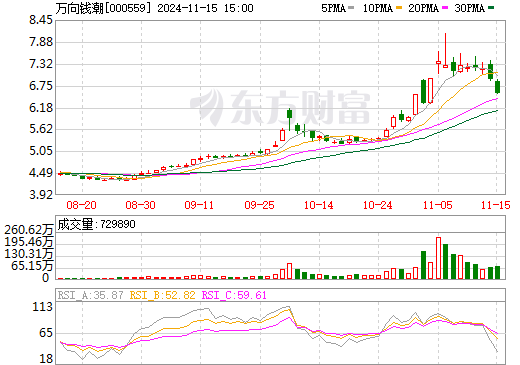Click the timestamp 2024-11-15 15:00
520x365 pixels.
[x=205, y=8]
